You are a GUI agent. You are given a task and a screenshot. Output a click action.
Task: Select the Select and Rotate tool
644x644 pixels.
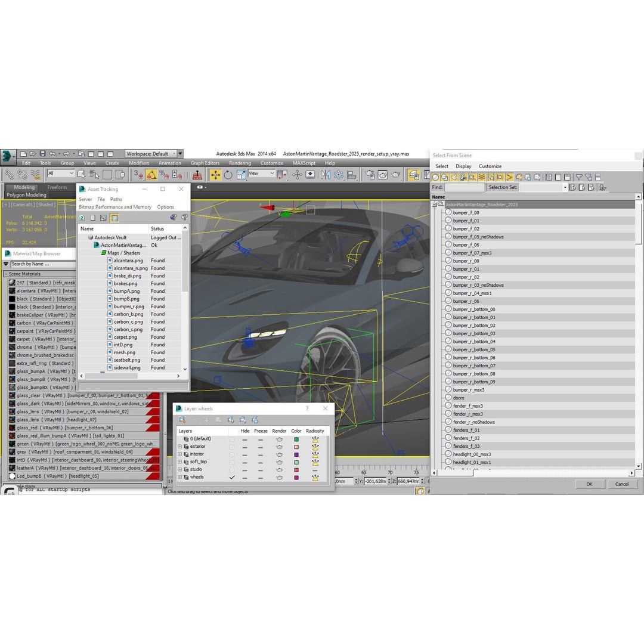[228, 175]
